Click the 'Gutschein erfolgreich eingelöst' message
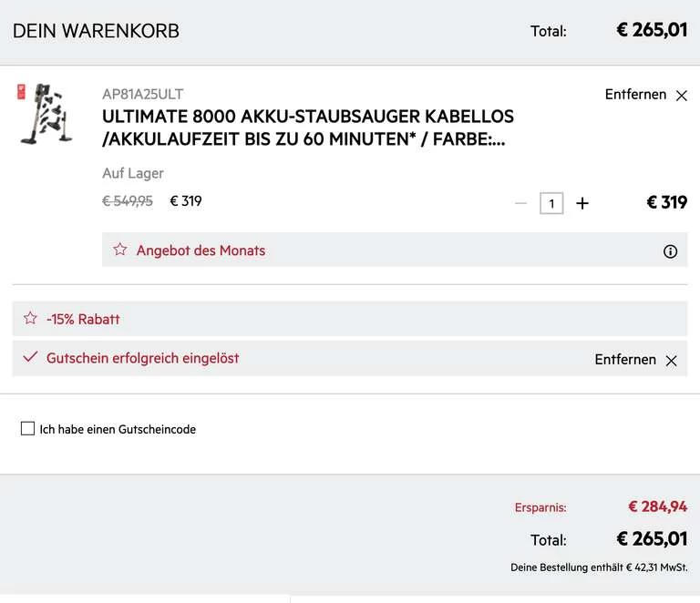 pyautogui.click(x=143, y=359)
